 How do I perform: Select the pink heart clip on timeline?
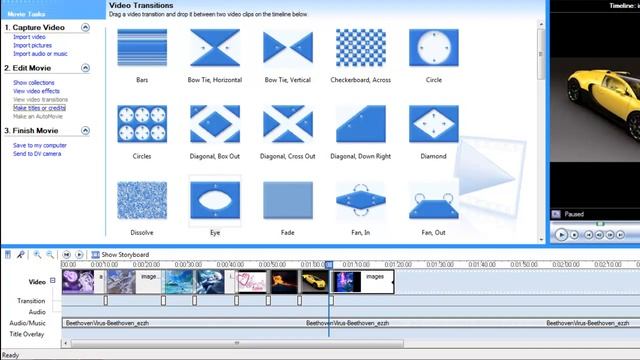[252, 281]
